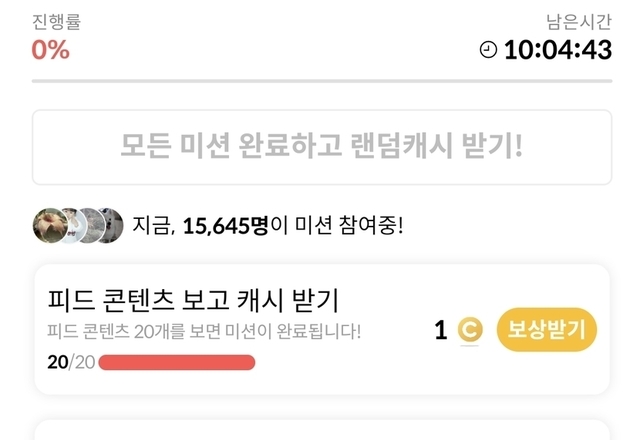640x440 pixels.
Task: Open the partially visible mission card below
Action: pyautogui.click(x=321, y=430)
